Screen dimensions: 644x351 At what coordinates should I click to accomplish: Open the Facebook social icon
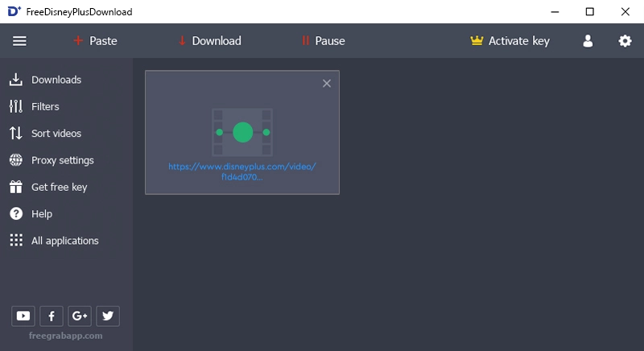tap(52, 316)
